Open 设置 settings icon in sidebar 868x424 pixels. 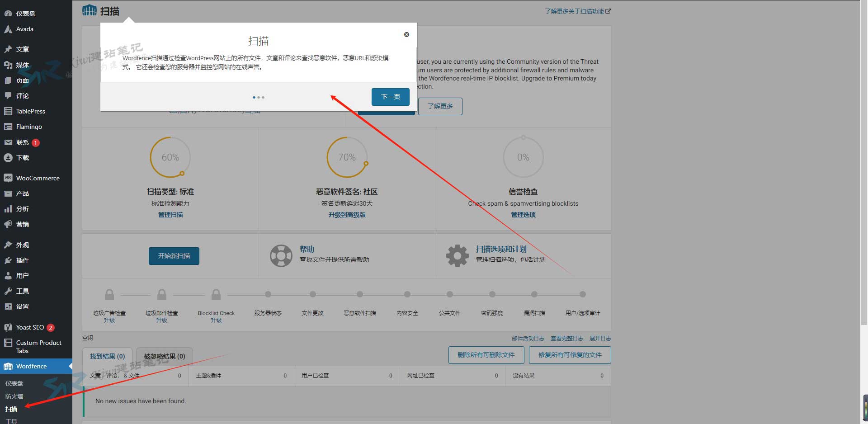pyautogui.click(x=8, y=306)
